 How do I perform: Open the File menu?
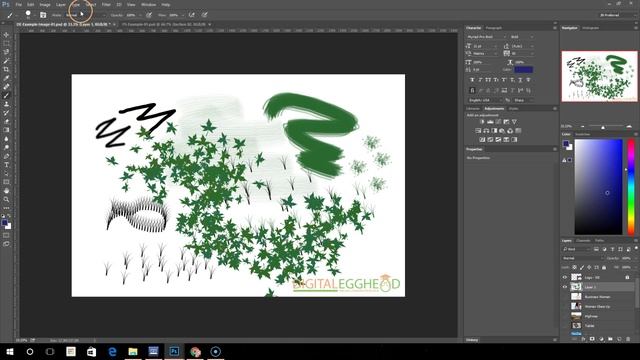[x=18, y=4]
